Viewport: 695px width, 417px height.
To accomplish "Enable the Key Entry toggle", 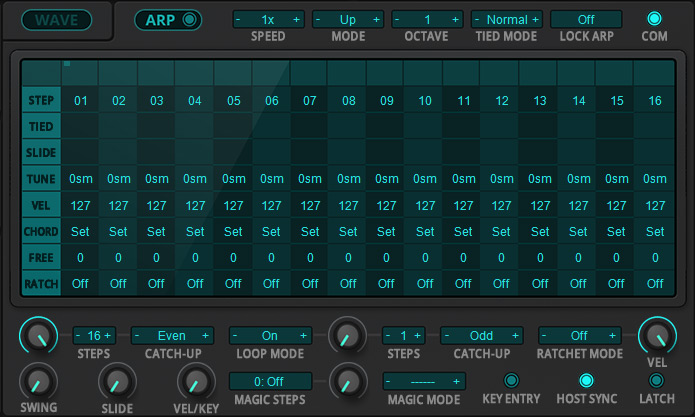I will (511, 380).
